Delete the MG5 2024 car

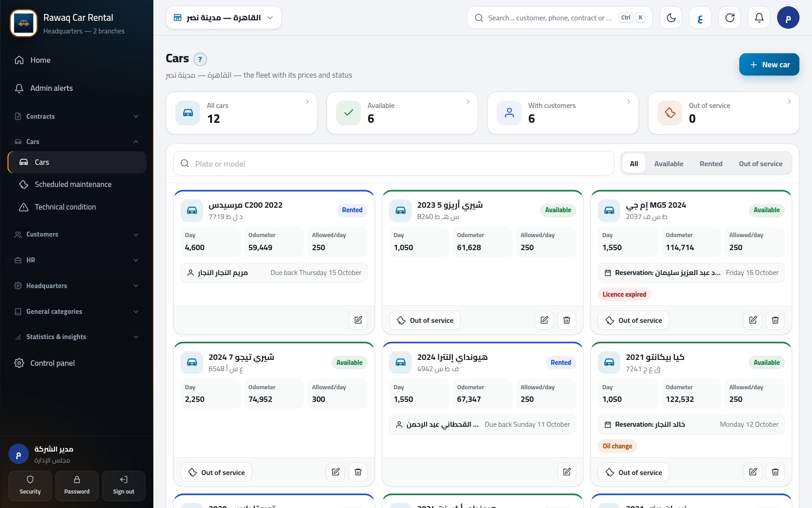[775, 320]
